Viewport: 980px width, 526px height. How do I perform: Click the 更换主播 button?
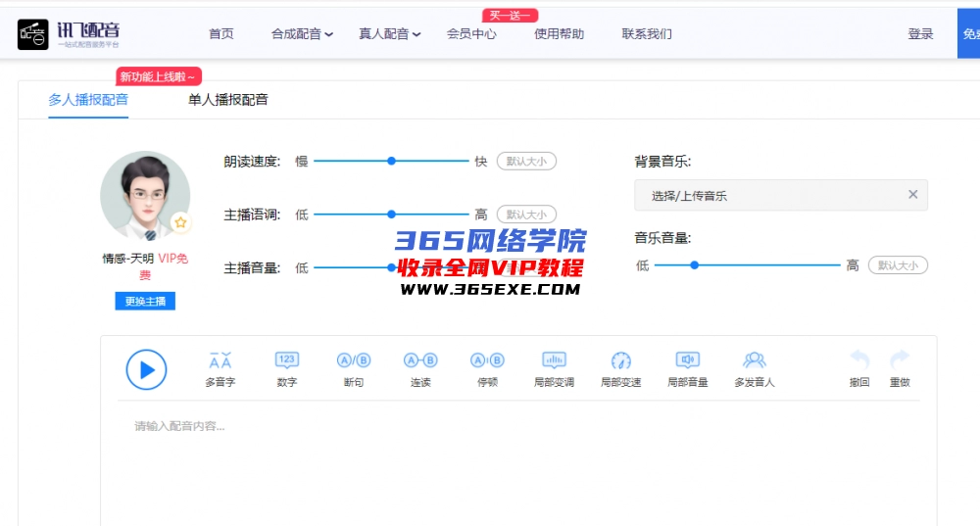(x=145, y=302)
